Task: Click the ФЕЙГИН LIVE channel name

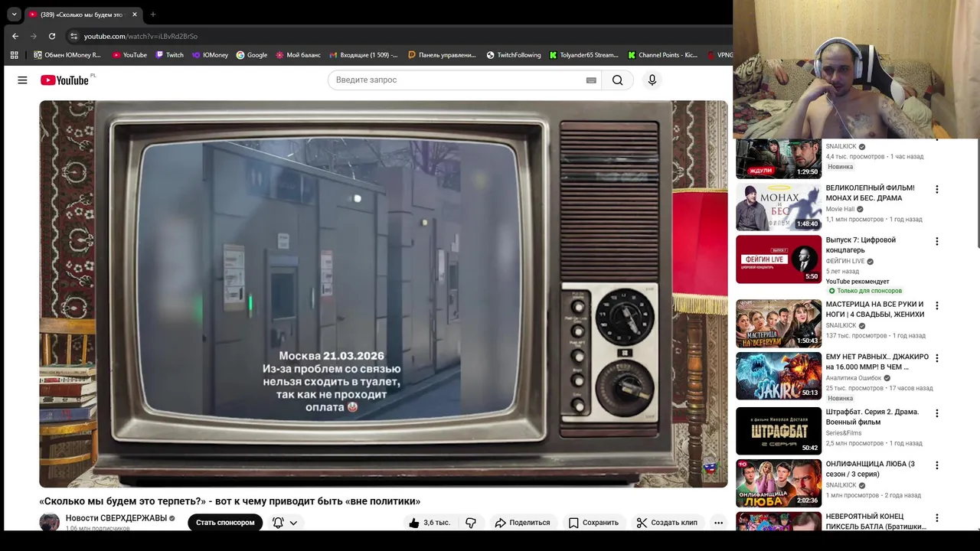Action: (845, 261)
